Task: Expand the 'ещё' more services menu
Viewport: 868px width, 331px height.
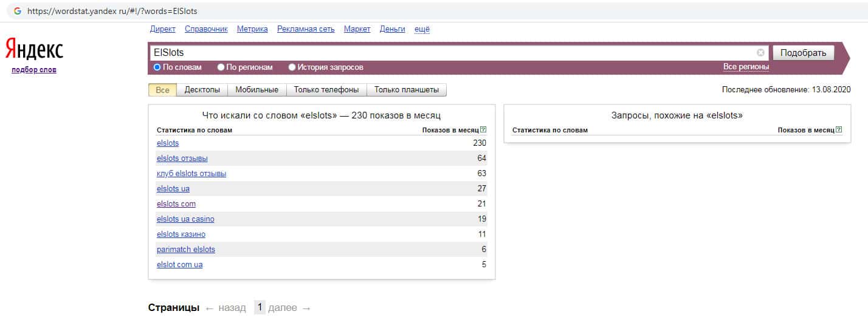Action: [422, 29]
